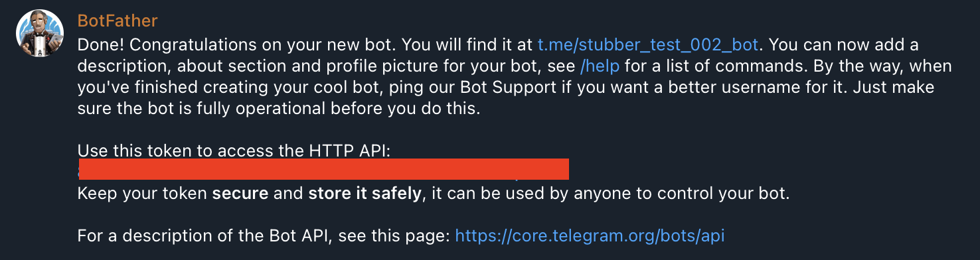Open the t.me/stubber_test_002_bot link
Image resolution: width=980 pixels, height=260 pixels.
[648, 45]
